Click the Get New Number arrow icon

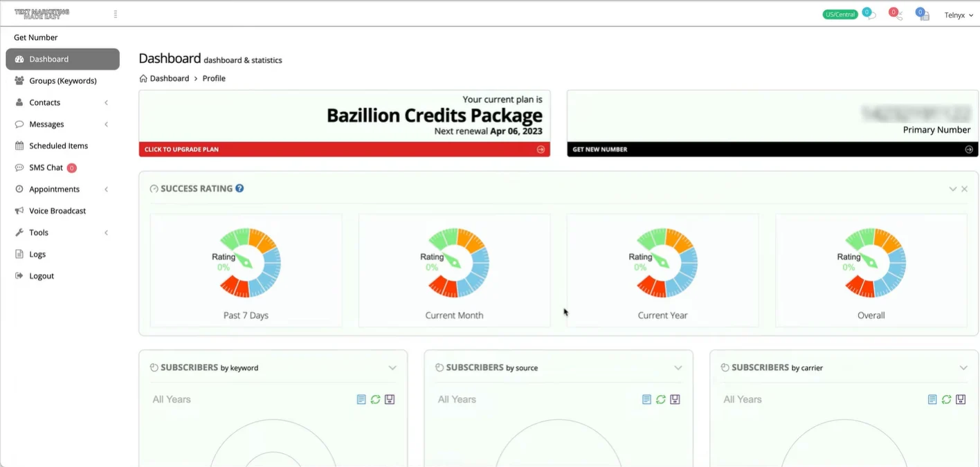point(969,149)
